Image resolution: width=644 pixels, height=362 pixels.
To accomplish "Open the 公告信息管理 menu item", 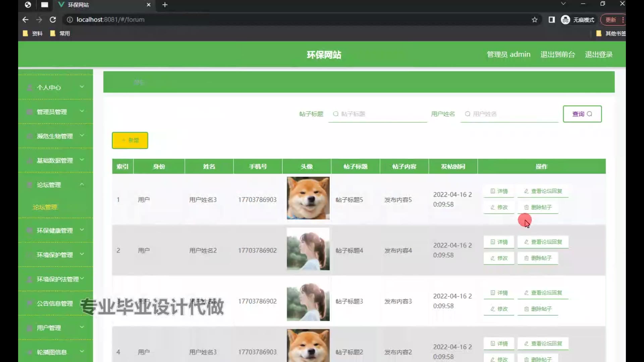I will point(55,304).
